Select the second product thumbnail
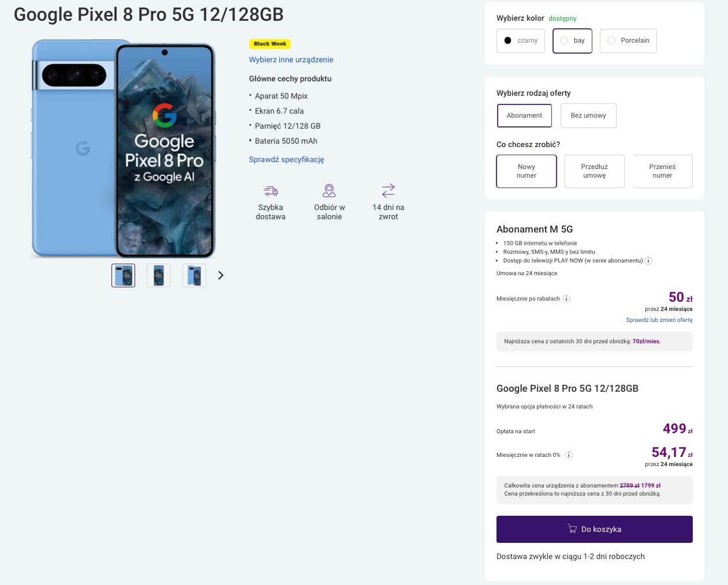728x585 pixels. [x=159, y=275]
